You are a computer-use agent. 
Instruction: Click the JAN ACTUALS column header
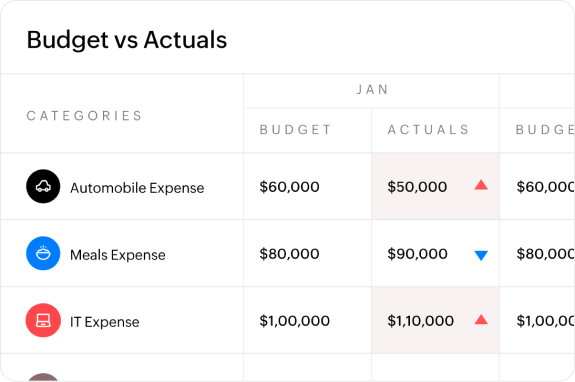pyautogui.click(x=428, y=130)
